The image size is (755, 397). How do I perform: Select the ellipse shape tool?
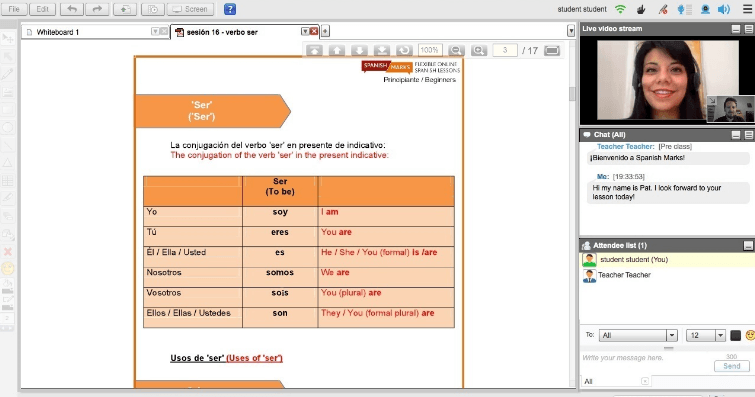8,128
